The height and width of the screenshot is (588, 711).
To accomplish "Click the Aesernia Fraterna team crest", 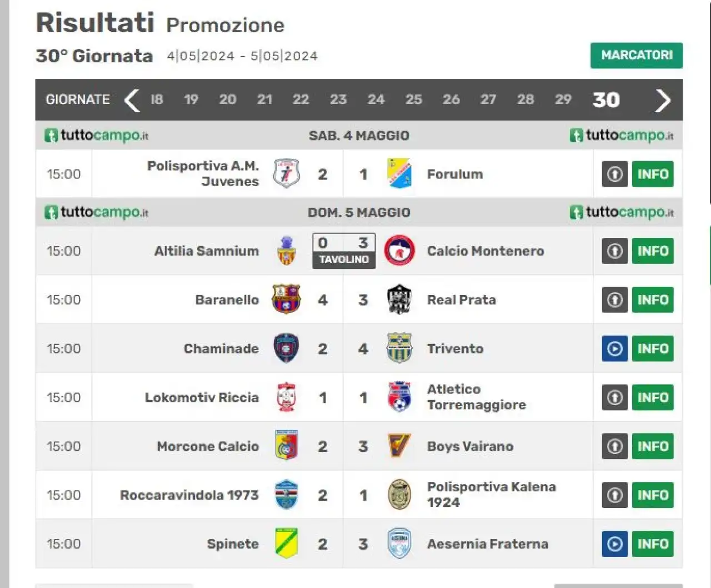I will coord(399,544).
